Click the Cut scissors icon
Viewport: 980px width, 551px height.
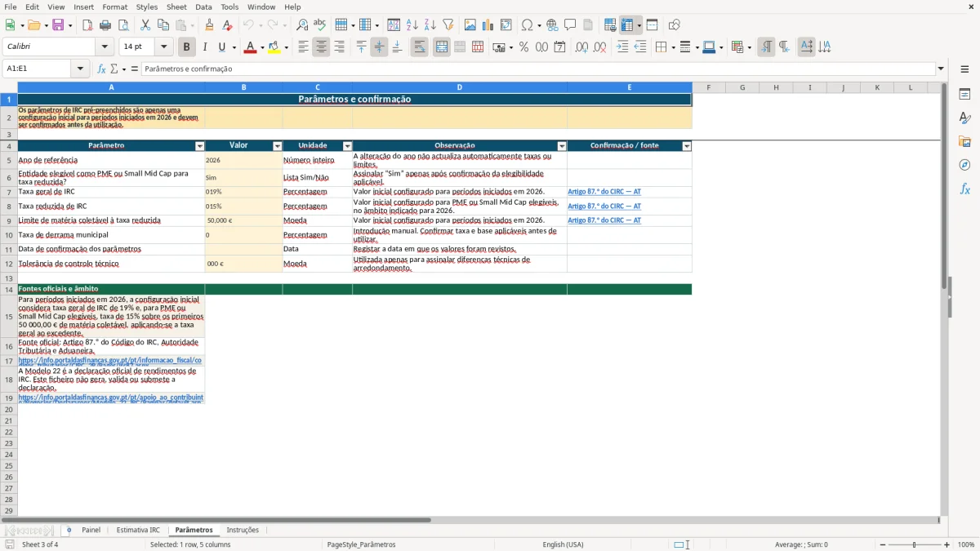coord(145,25)
